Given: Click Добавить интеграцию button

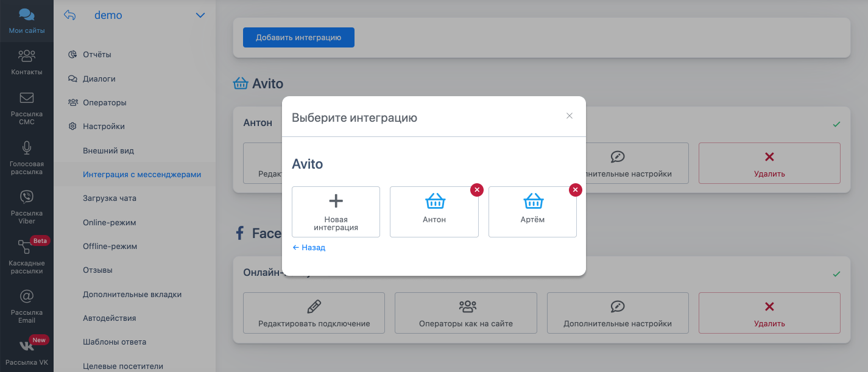Looking at the screenshot, I should (298, 37).
